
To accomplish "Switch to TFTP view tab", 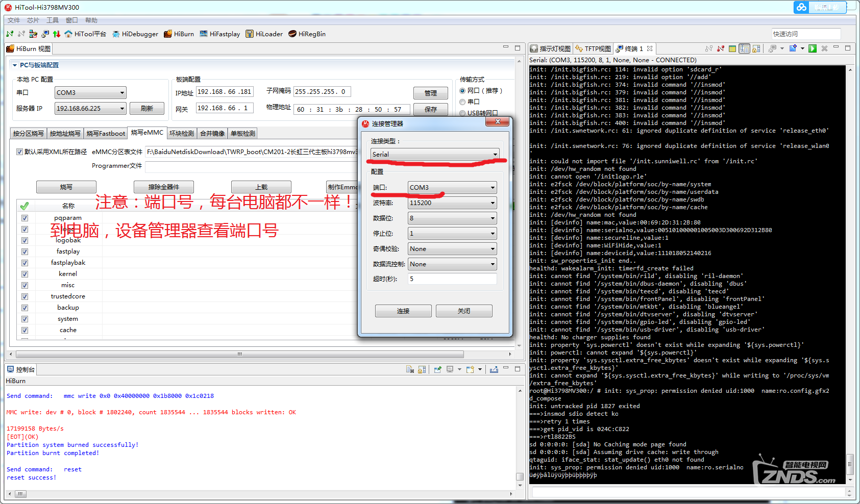I will point(593,48).
